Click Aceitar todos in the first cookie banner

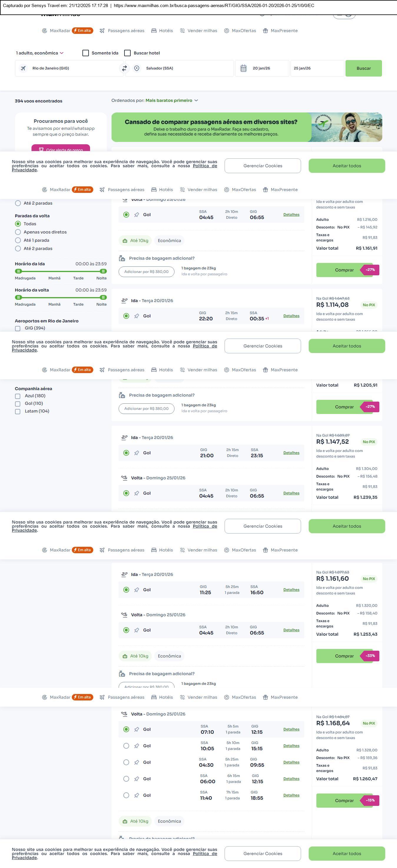(x=346, y=166)
